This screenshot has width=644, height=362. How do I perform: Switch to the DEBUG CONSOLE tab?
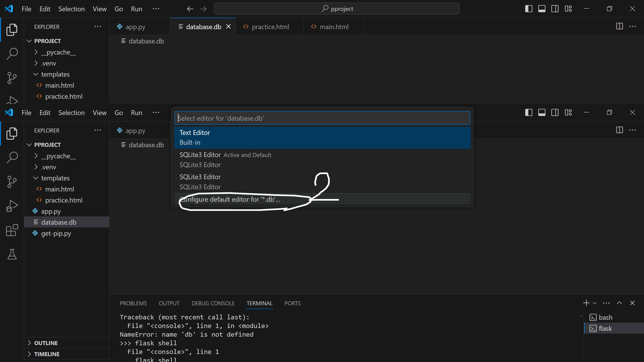pyautogui.click(x=213, y=303)
